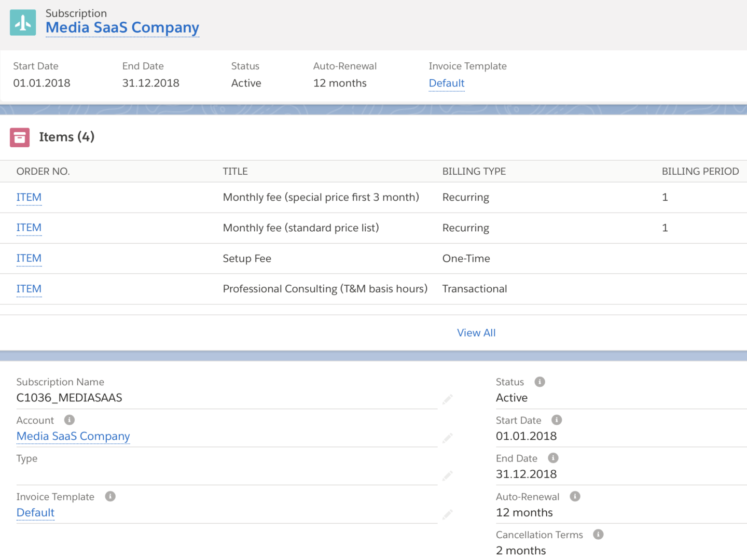
Task: Click header Start Date value 01.01.2018
Action: tap(41, 83)
